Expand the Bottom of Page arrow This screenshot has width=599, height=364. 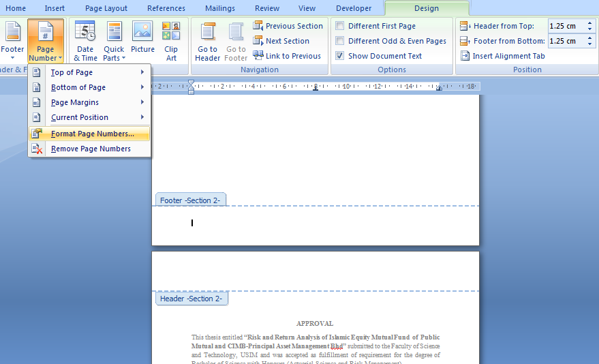(x=142, y=87)
